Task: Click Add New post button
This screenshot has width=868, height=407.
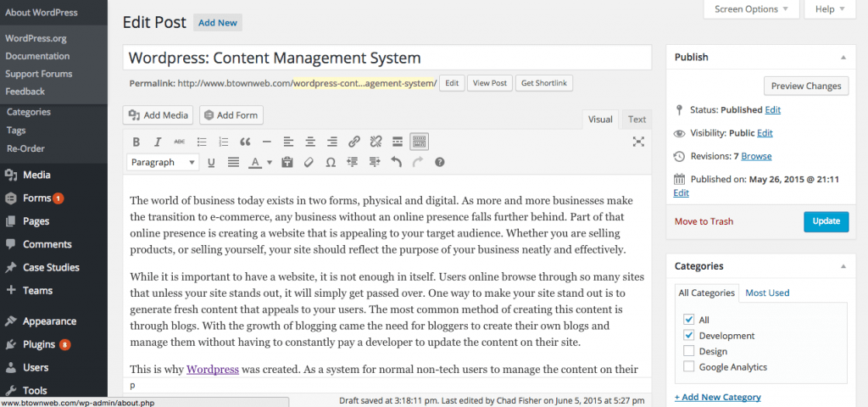Action: coord(218,23)
